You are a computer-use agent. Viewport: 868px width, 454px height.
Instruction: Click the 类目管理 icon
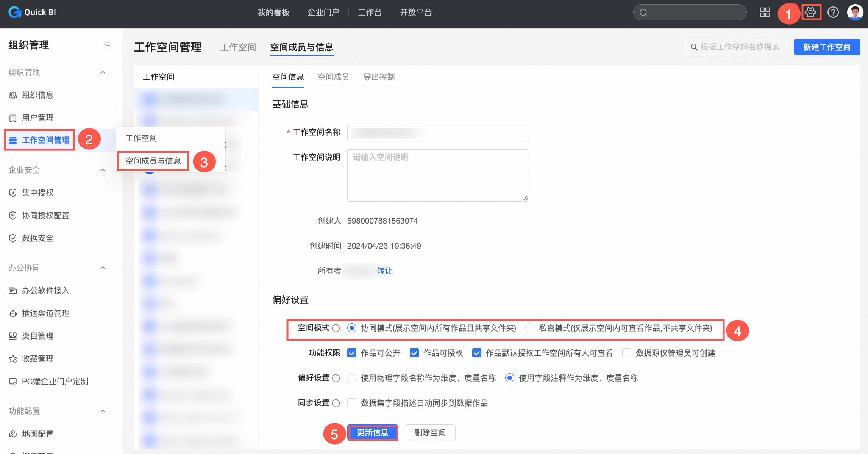tap(13, 336)
